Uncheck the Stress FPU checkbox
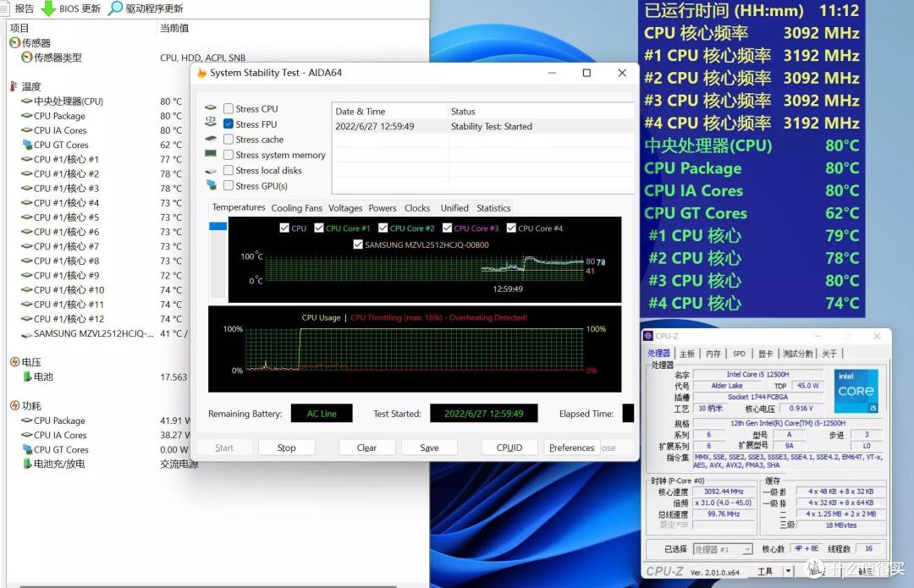Image resolution: width=914 pixels, height=588 pixels. (228, 124)
